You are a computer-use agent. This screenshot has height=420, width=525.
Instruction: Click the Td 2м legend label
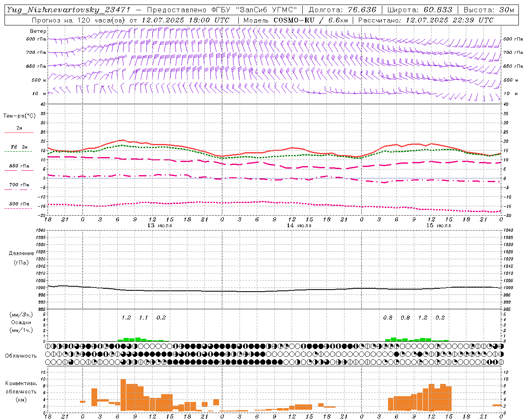coord(19,147)
